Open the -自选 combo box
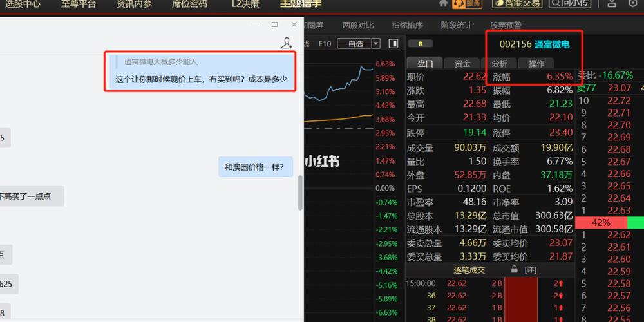 (359, 44)
